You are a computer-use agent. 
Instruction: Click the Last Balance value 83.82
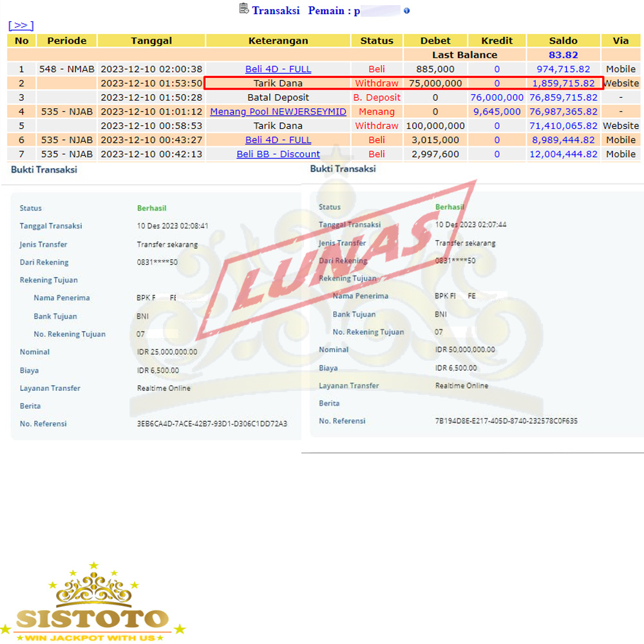[563, 55]
